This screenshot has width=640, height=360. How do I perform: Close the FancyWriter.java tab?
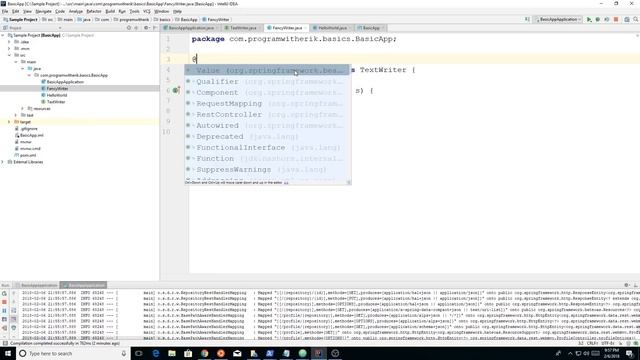pyautogui.click(x=305, y=28)
